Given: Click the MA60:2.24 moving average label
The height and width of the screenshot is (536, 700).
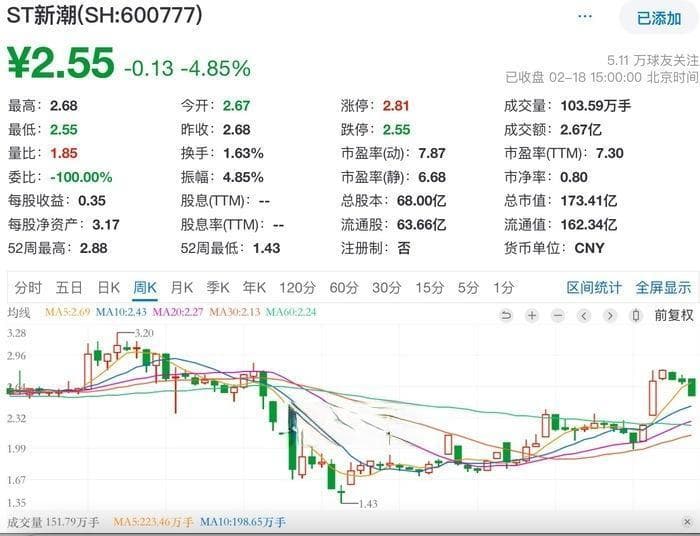Looking at the screenshot, I should (x=291, y=312).
